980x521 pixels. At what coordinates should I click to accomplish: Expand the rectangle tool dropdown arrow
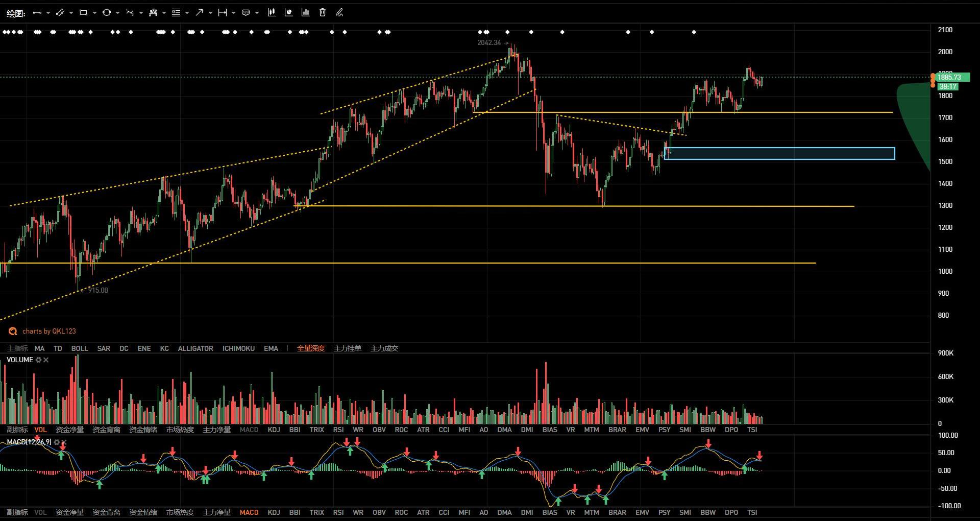94,13
